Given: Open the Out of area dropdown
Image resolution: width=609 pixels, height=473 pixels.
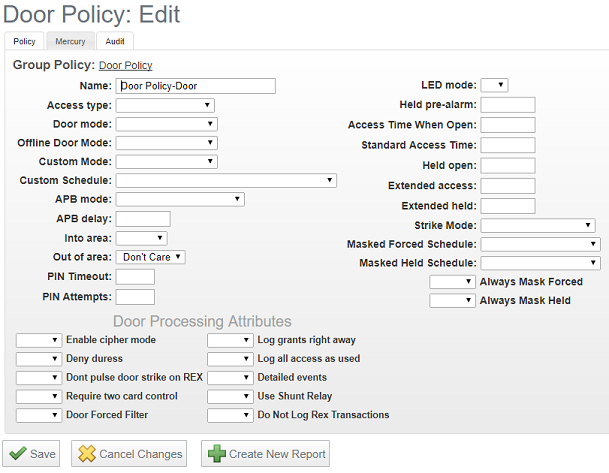Looking at the screenshot, I should pyautogui.click(x=150, y=257).
